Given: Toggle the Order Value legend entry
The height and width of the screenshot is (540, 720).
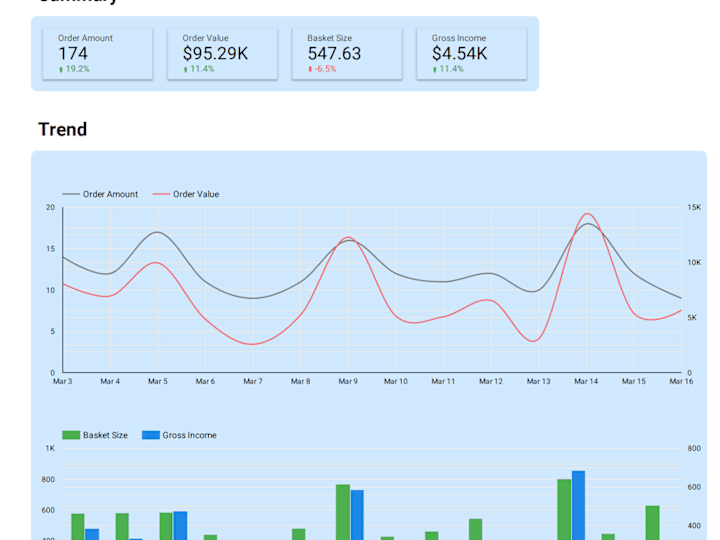Looking at the screenshot, I should [x=186, y=194].
